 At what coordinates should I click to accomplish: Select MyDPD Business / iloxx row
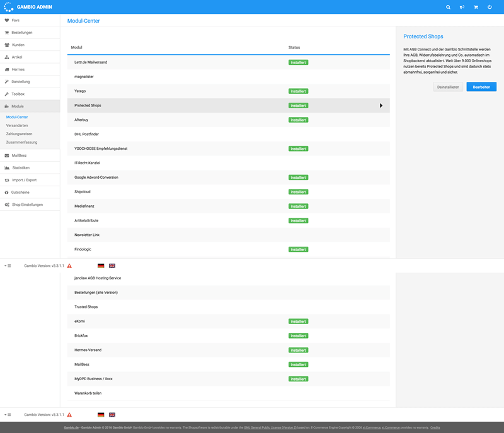pyautogui.click(x=229, y=379)
